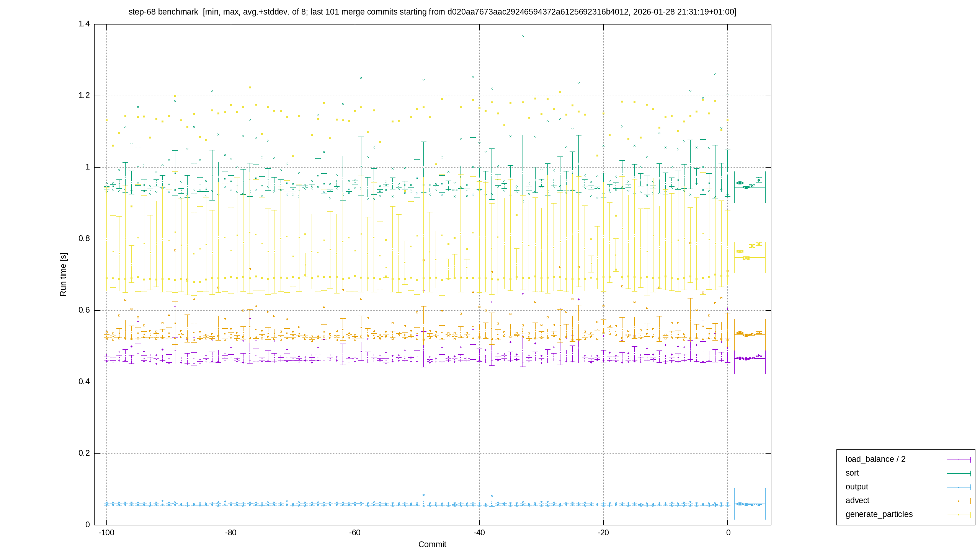The width and height of the screenshot is (980, 551).
Task: Click the load_balance / 2 legend entry
Action: [875, 459]
